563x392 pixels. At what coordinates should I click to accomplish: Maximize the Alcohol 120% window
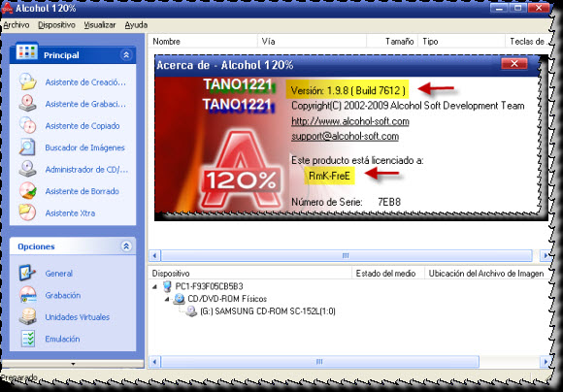pos(518,8)
